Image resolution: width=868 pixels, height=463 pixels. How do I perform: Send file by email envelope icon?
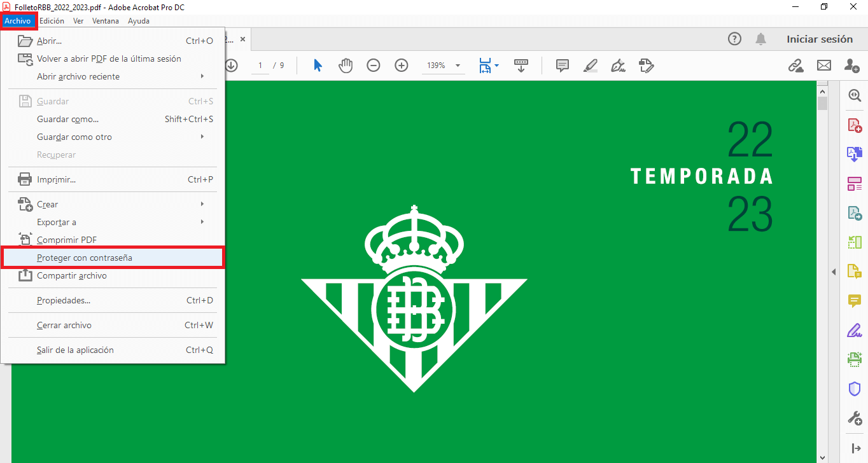[x=824, y=66]
